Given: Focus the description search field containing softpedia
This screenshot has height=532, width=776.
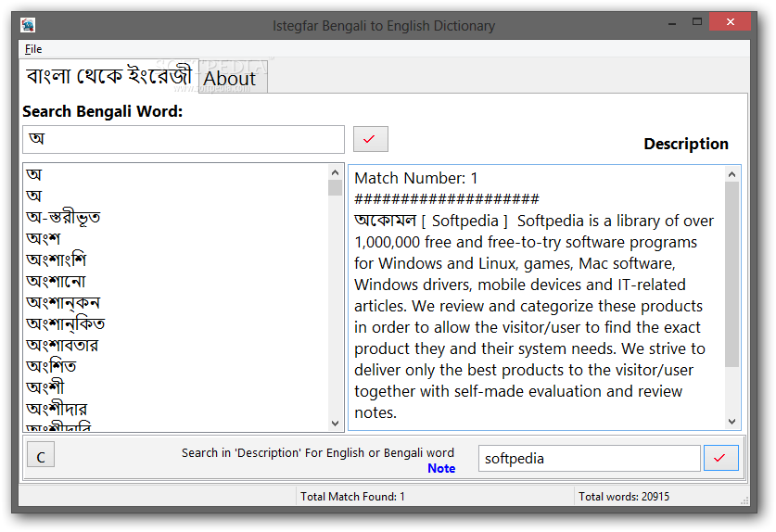Looking at the screenshot, I should [589, 458].
